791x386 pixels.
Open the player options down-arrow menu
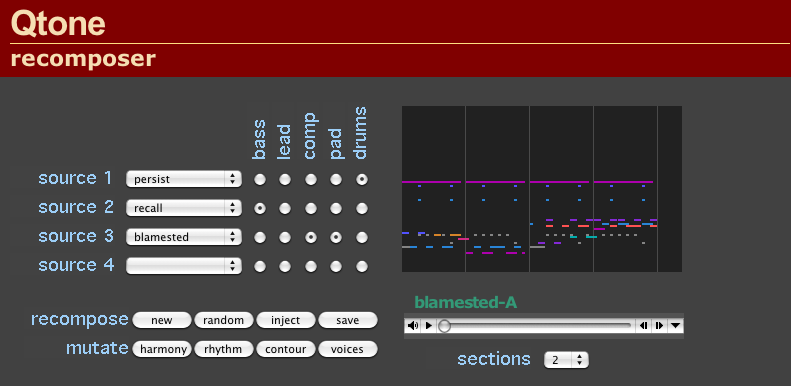coord(675,325)
